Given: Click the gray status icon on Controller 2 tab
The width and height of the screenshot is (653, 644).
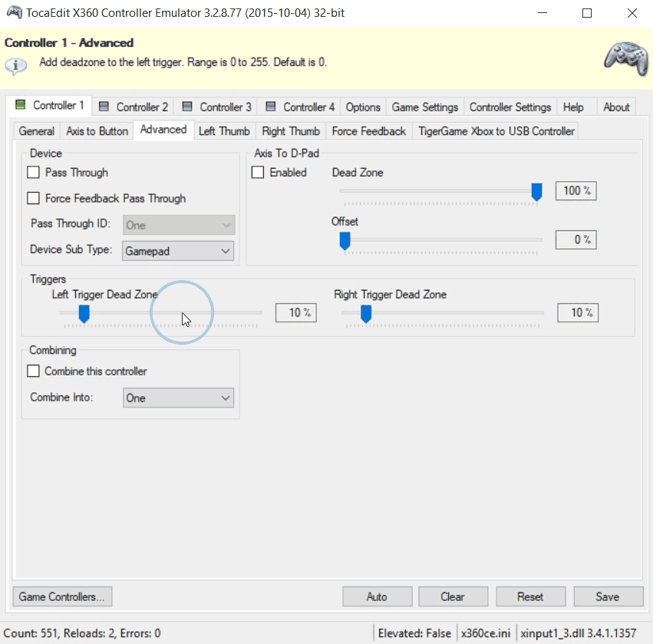Looking at the screenshot, I should [104, 107].
